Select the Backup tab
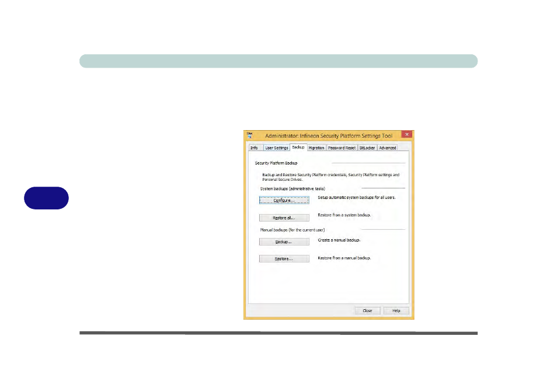557x392 pixels. 298,147
